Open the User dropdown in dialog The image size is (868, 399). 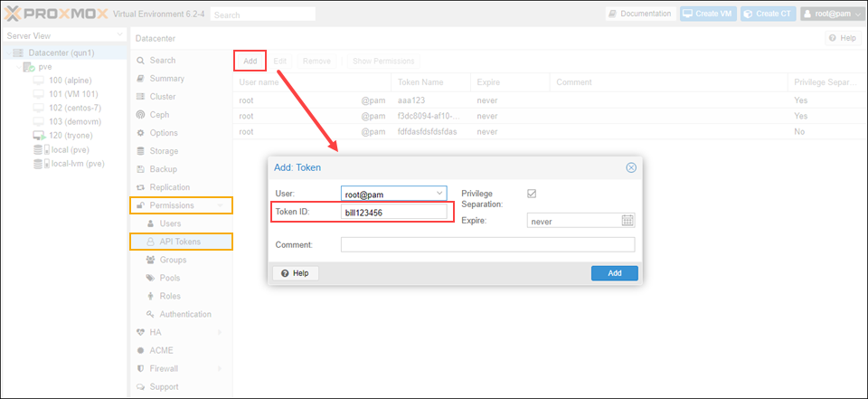[439, 193]
